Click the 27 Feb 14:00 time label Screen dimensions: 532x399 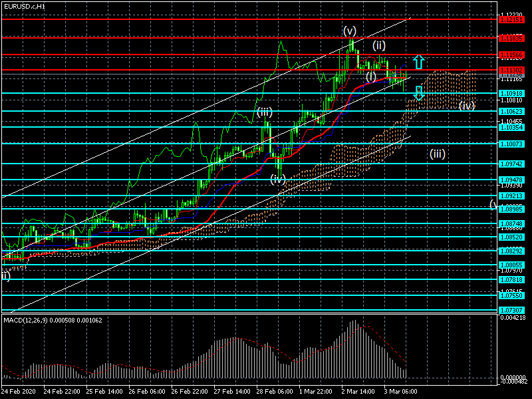coord(232,391)
